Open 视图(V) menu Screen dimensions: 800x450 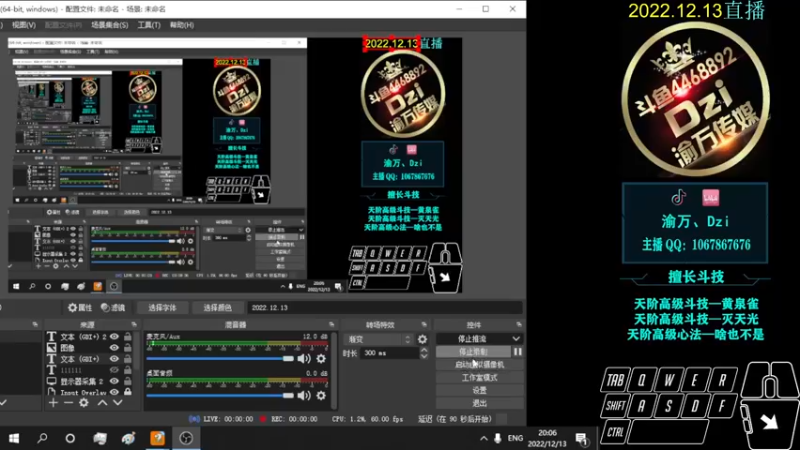pyautogui.click(x=23, y=24)
